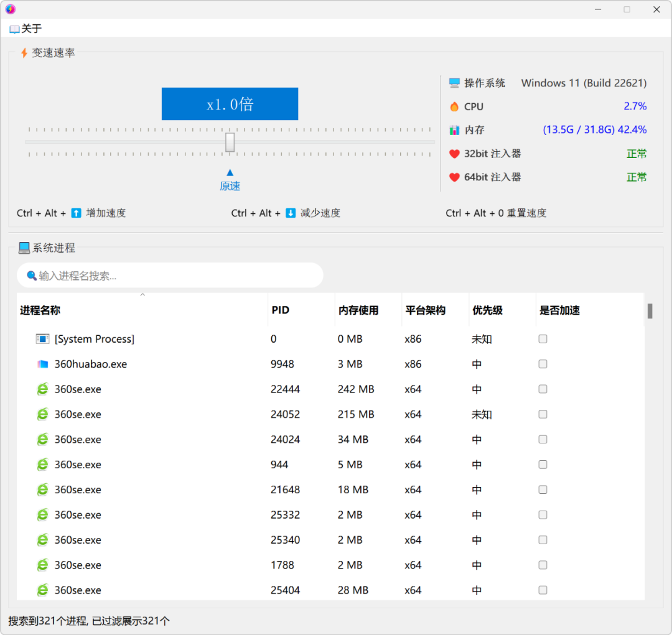
Task: Click the 360se.exe icon in PID 944 row
Action: (x=42, y=465)
